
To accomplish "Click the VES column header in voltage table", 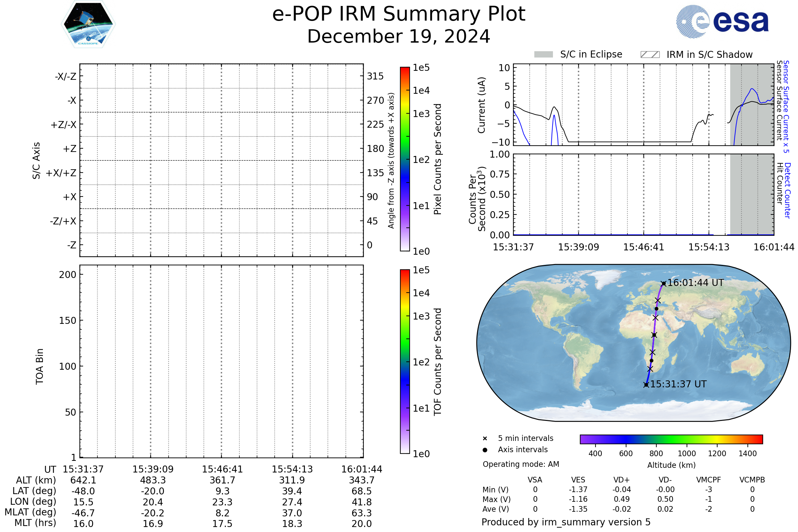I will pos(578,480).
